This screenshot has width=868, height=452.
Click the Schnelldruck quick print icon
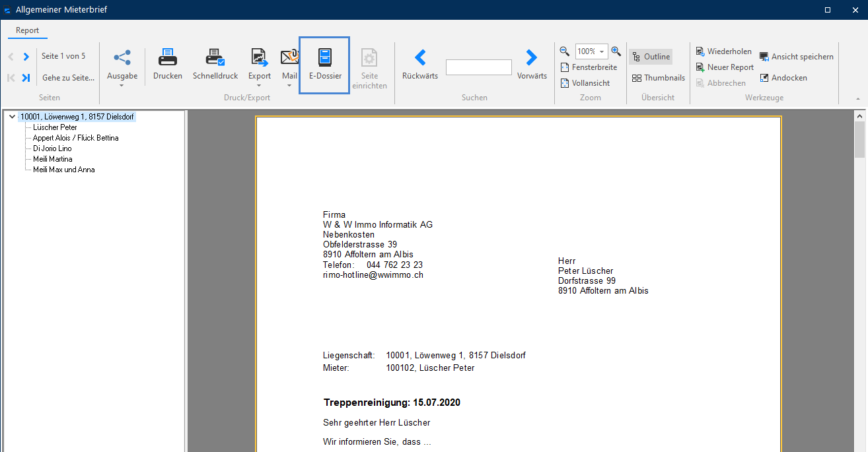(x=215, y=58)
